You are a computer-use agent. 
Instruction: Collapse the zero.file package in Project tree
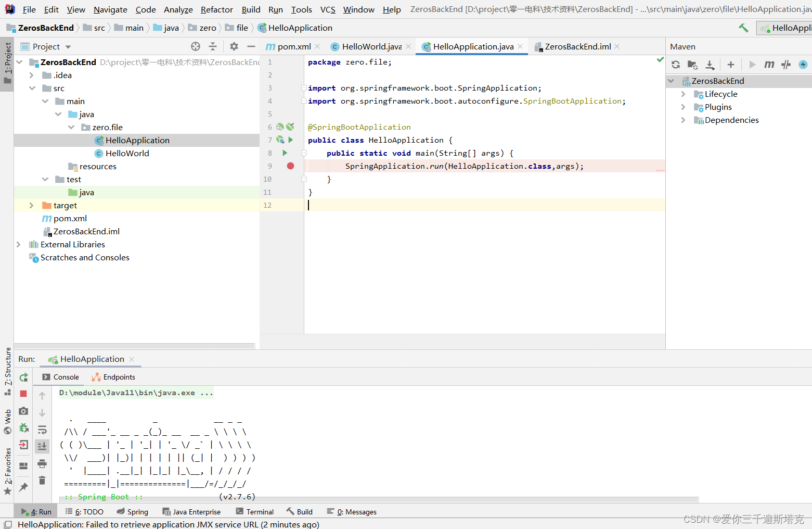click(x=72, y=127)
